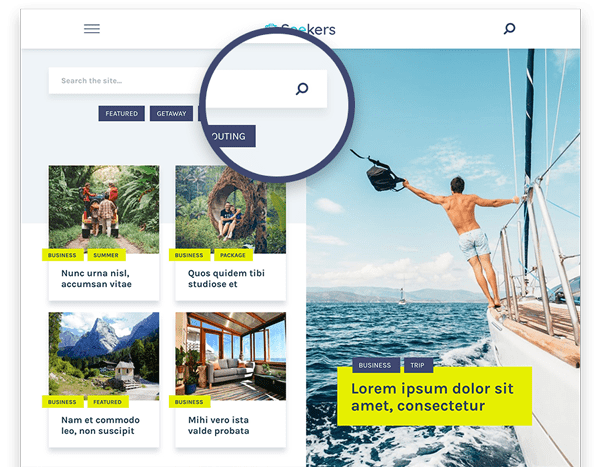Open 'Nam et commodo leo, non suscipit' article
The width and height of the screenshot is (600, 467).
(x=100, y=425)
